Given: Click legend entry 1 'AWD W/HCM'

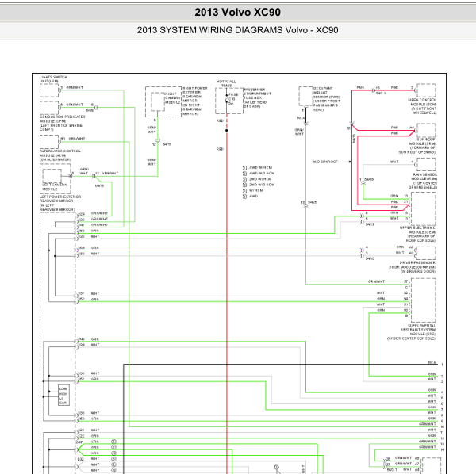Looking at the screenshot, I should pyautogui.click(x=258, y=168).
